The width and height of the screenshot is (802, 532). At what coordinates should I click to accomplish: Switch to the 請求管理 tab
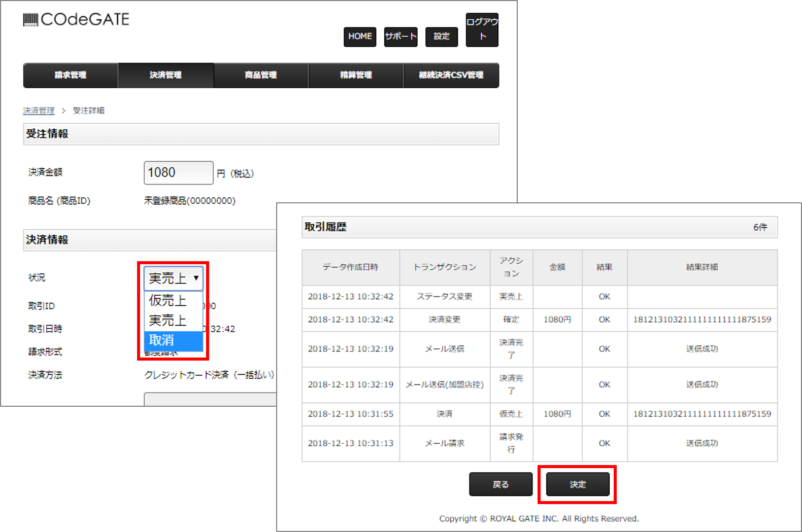(x=71, y=75)
